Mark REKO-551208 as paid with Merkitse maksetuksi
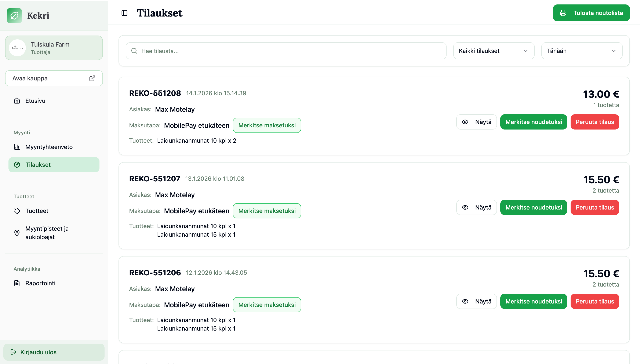The width and height of the screenshot is (640, 364). 267,125
